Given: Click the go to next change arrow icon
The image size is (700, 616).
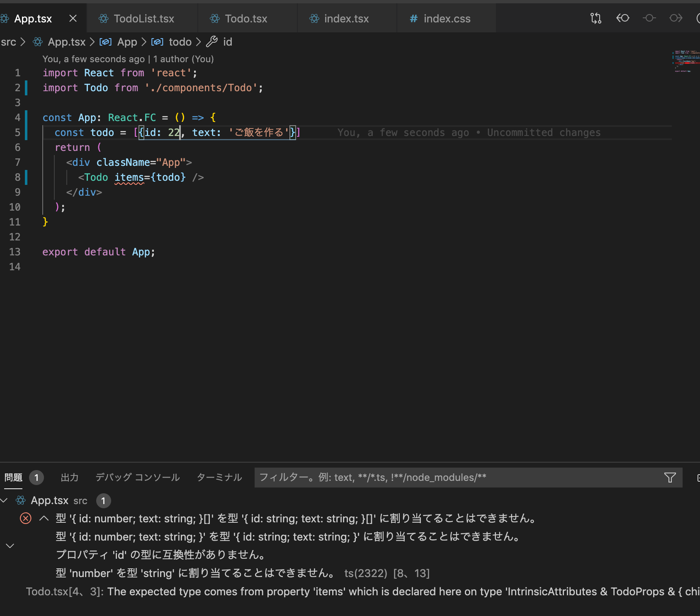Looking at the screenshot, I should point(676,18).
